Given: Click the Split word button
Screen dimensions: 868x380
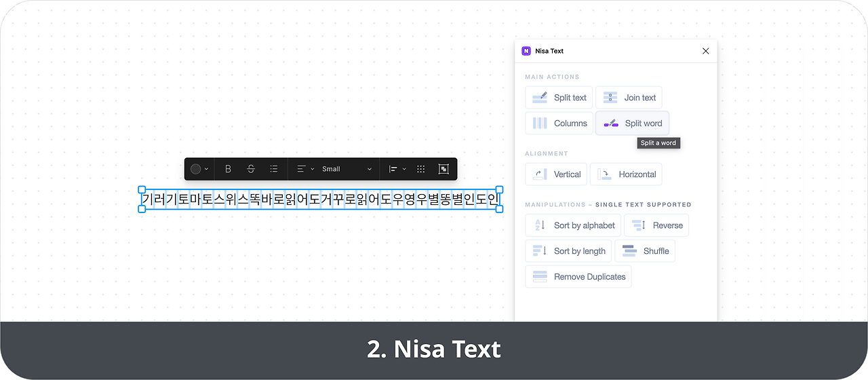Looking at the screenshot, I should 633,123.
